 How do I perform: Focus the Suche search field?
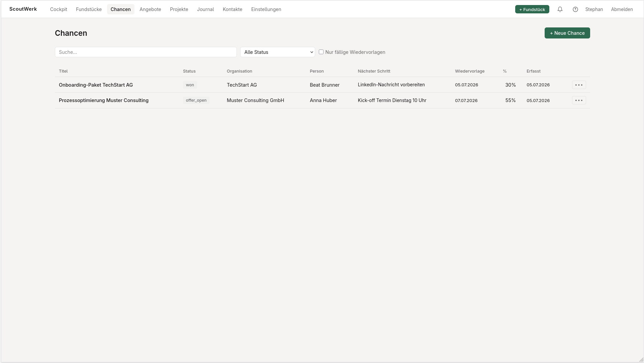click(146, 52)
